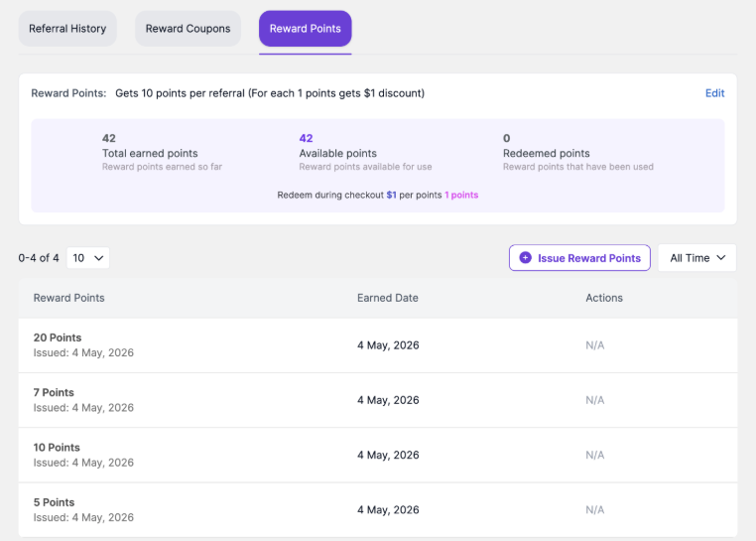
Task: Click the $1 per points redeem amount
Action: tap(391, 195)
